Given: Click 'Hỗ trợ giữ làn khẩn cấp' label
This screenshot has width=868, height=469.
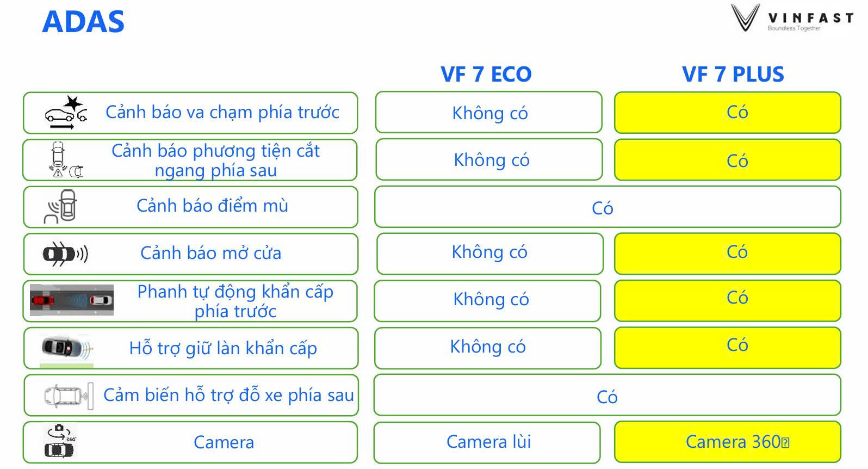Looking at the screenshot, I should [x=223, y=348].
